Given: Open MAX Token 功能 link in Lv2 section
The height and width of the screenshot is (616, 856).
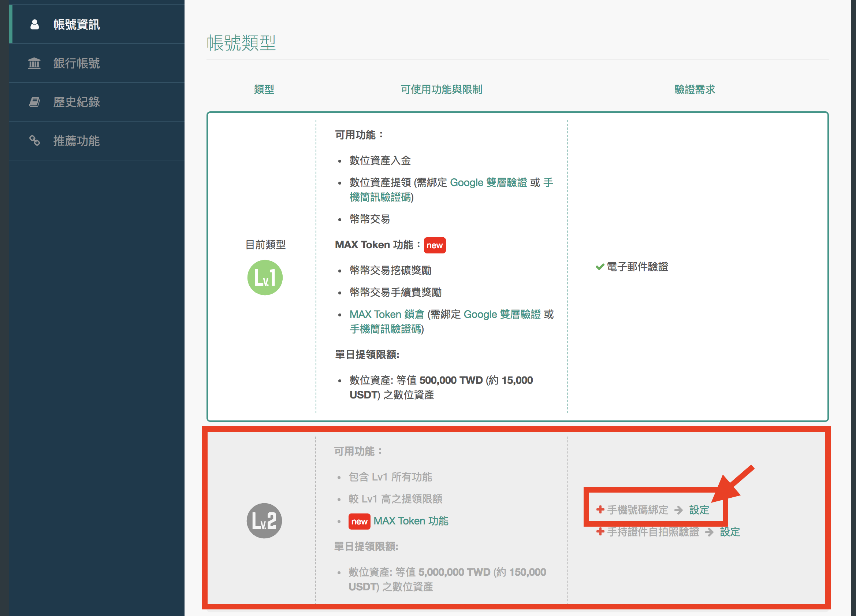Looking at the screenshot, I should [x=411, y=521].
